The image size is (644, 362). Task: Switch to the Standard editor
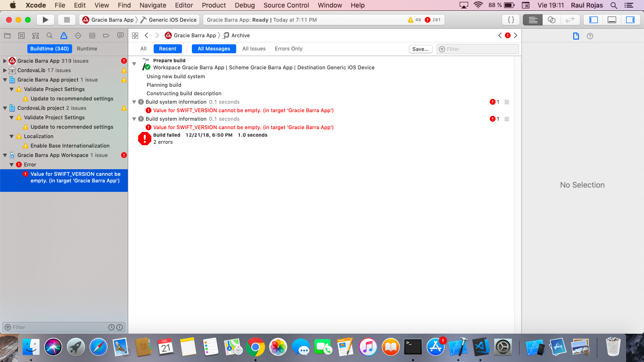533,20
